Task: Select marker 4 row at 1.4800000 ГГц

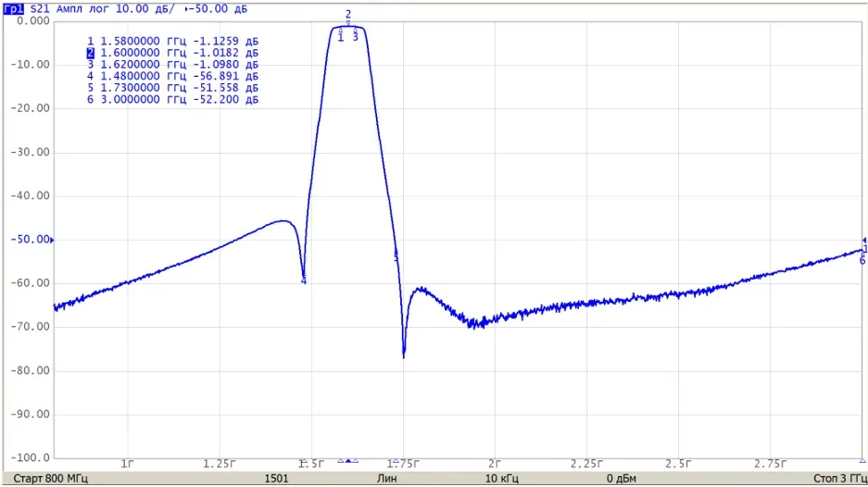Action: coord(172,76)
